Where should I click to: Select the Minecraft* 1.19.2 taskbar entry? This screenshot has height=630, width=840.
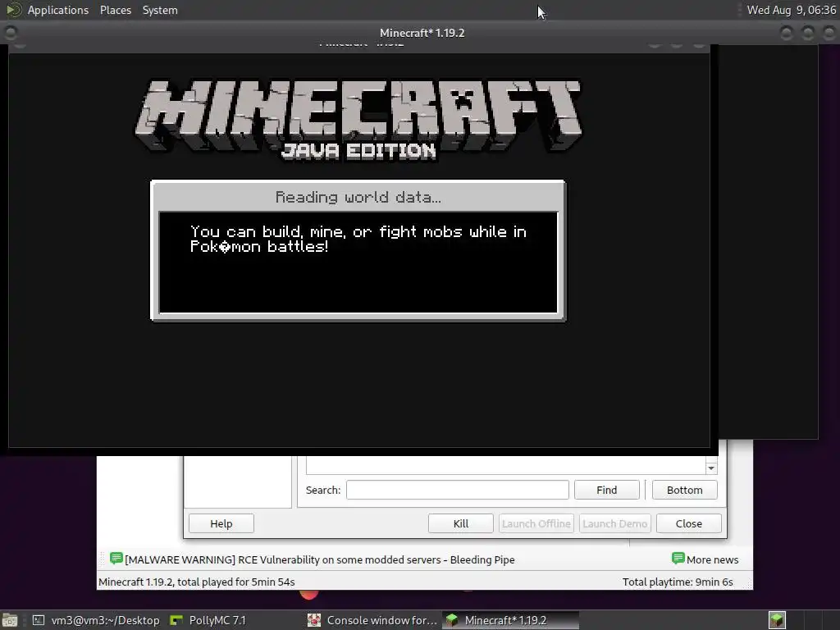[510, 620]
